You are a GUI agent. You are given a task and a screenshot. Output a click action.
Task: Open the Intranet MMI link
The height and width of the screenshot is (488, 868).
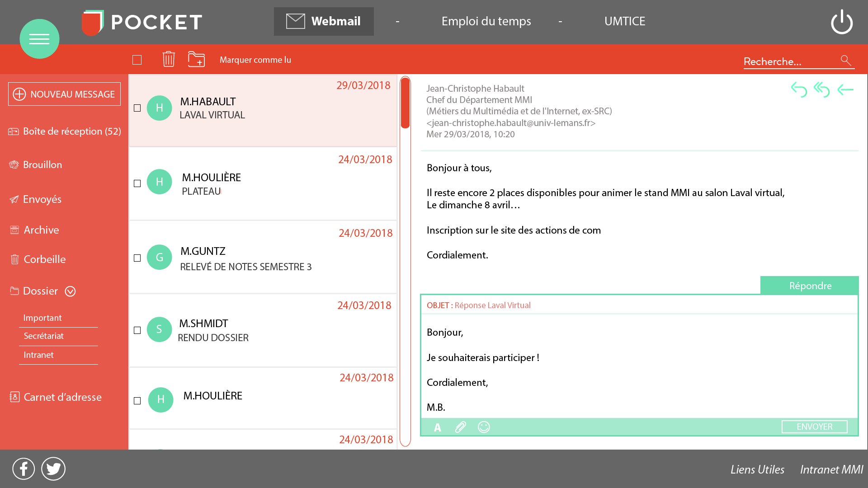[x=831, y=469]
